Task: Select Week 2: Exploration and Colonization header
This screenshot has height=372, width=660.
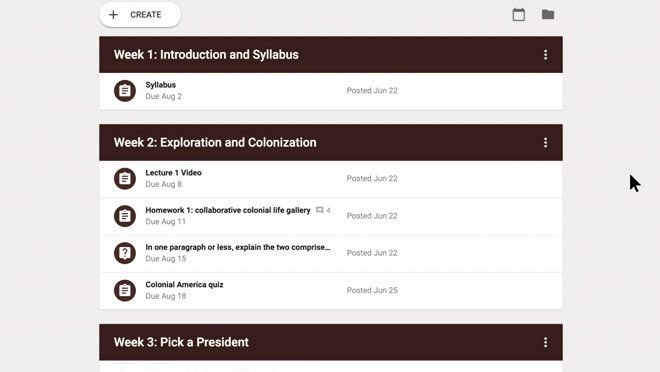Action: click(215, 143)
